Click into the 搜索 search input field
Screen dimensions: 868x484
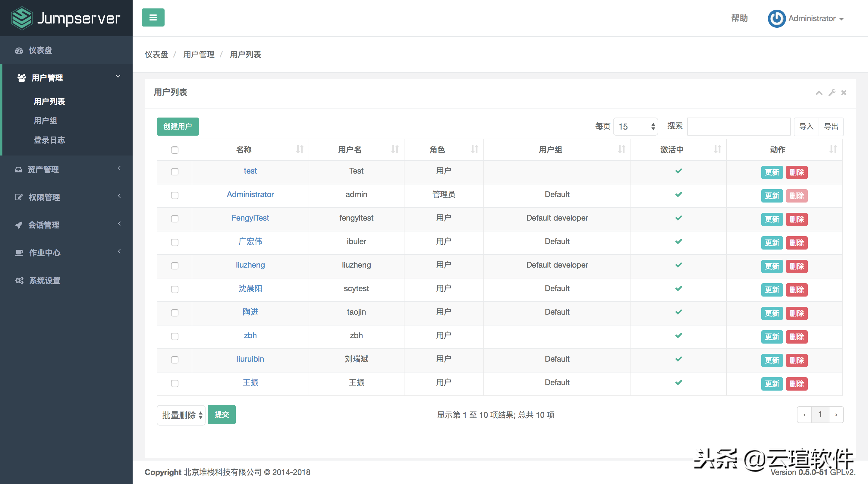coord(739,126)
